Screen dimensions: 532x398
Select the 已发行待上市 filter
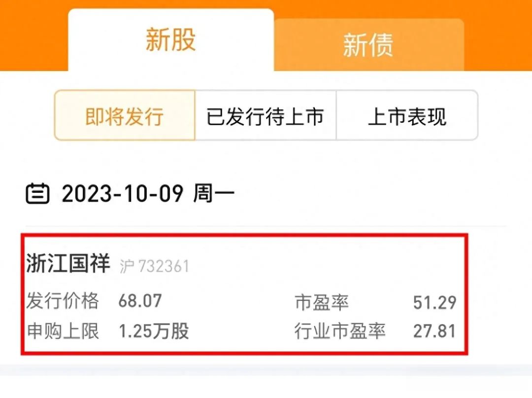[x=265, y=116]
